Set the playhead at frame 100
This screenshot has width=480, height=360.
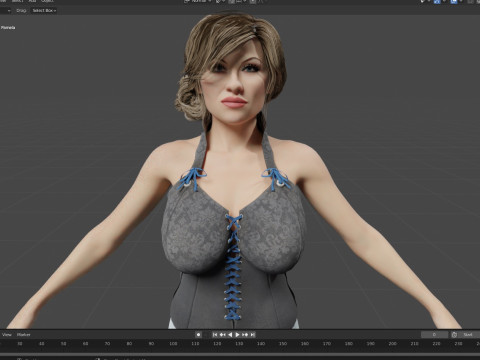[x=173, y=344]
